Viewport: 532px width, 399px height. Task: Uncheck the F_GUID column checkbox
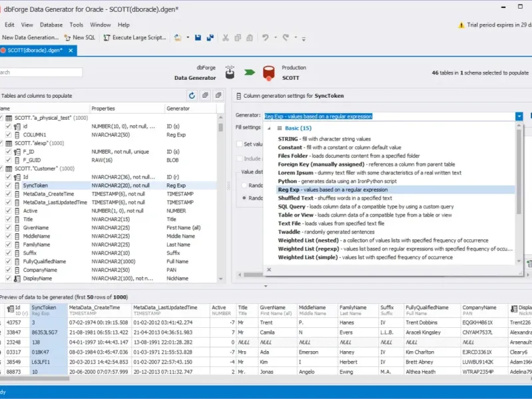(9, 160)
